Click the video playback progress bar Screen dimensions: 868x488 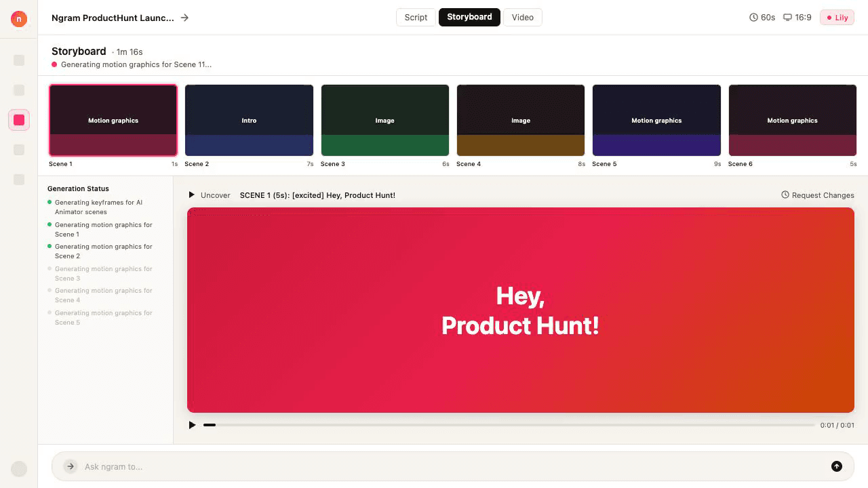(509, 425)
